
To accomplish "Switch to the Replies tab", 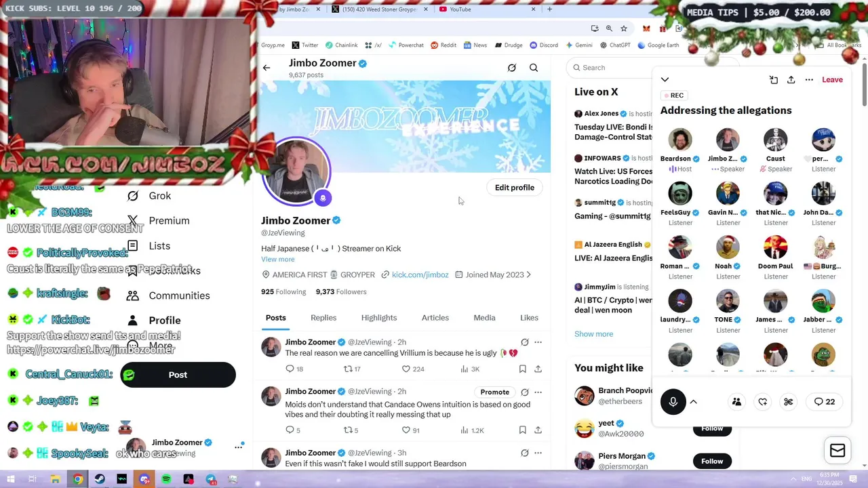I will point(323,317).
